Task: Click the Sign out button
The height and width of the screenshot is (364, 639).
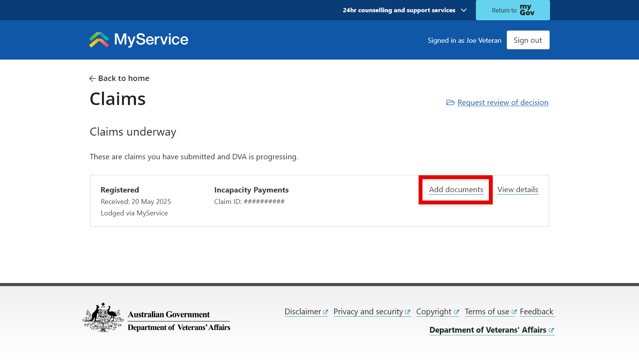Action: [x=528, y=40]
